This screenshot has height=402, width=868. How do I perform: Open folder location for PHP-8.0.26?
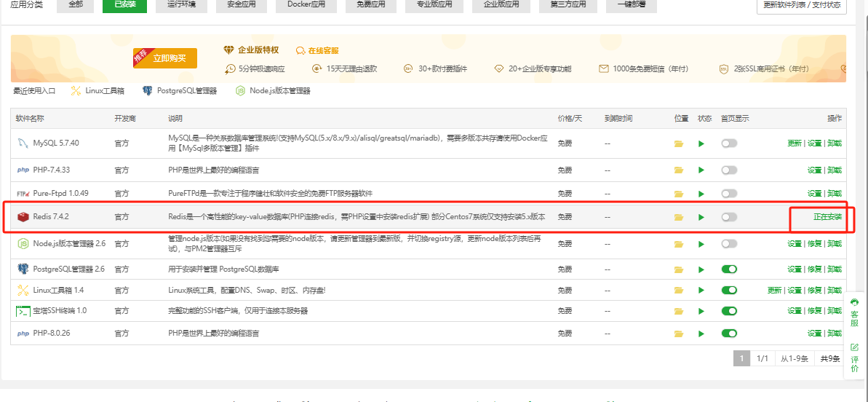coord(679,334)
